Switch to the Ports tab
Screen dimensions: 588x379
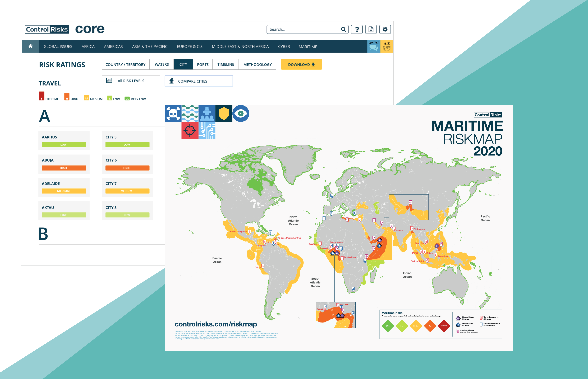[203, 64]
